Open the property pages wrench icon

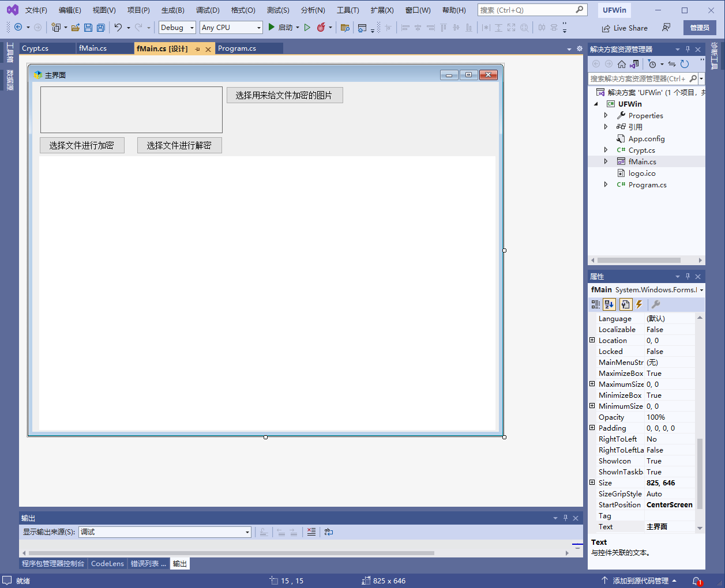point(656,304)
